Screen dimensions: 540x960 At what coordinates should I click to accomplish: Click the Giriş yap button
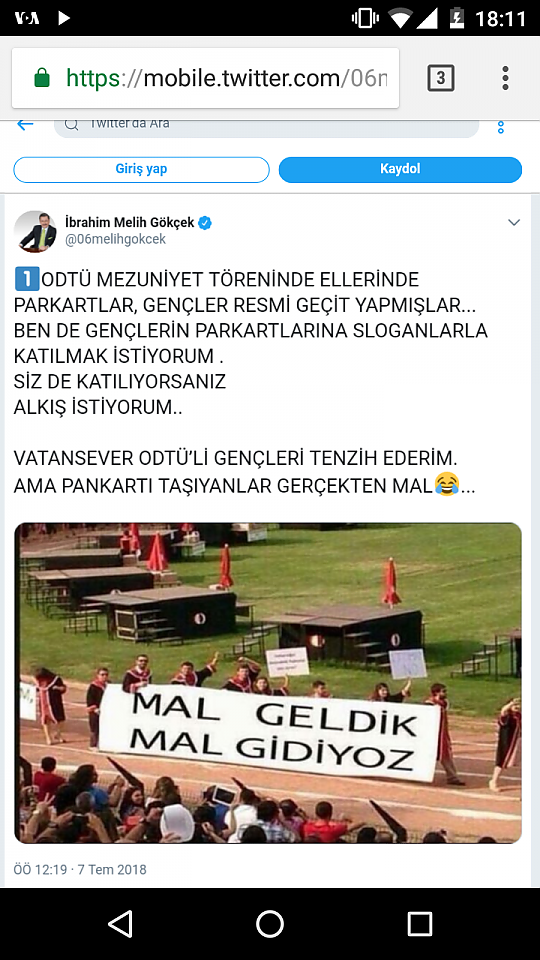tap(141, 170)
